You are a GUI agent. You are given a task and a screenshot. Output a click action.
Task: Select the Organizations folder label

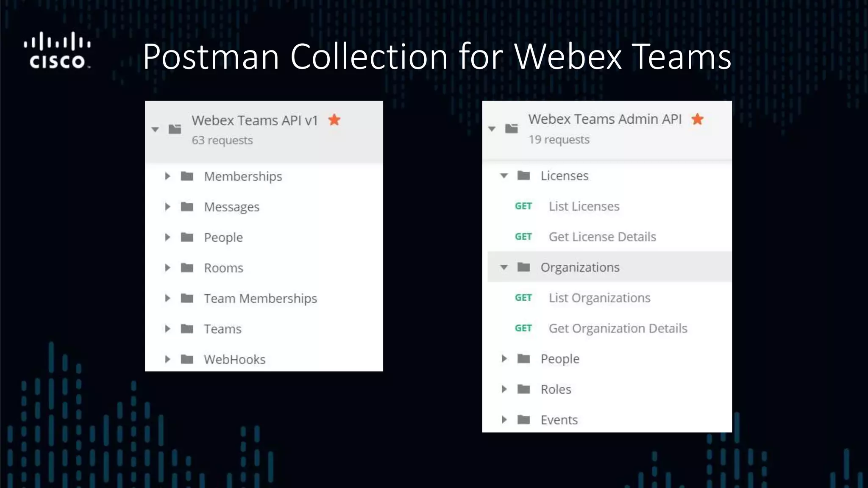[580, 267]
